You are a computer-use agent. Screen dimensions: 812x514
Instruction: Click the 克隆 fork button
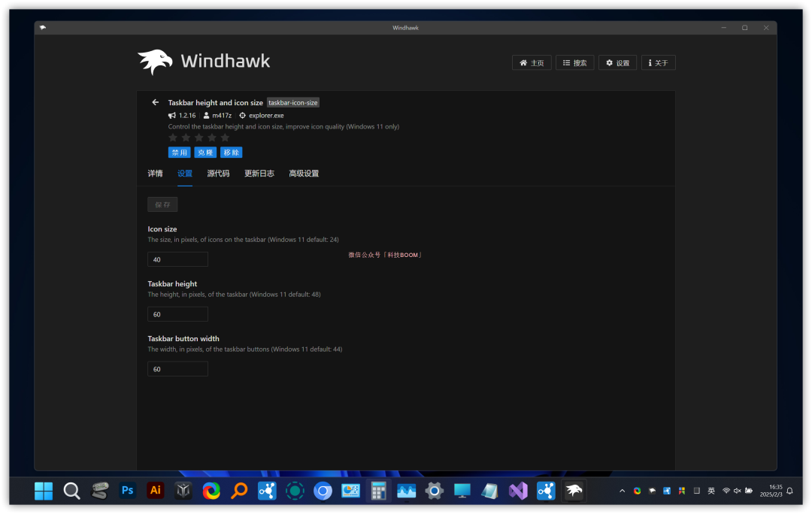pyautogui.click(x=205, y=153)
